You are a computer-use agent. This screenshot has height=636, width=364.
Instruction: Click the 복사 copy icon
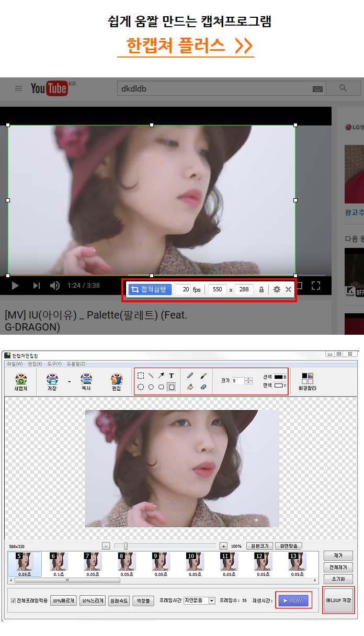(x=86, y=382)
